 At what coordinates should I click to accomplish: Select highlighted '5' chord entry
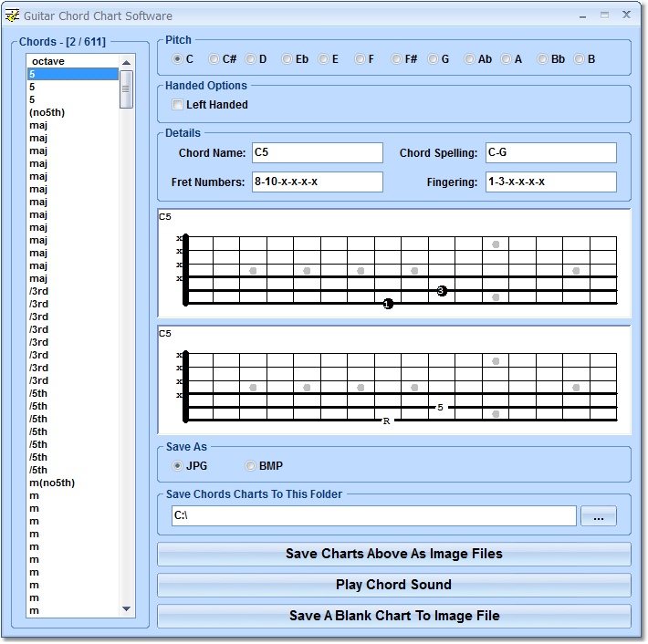(x=73, y=74)
